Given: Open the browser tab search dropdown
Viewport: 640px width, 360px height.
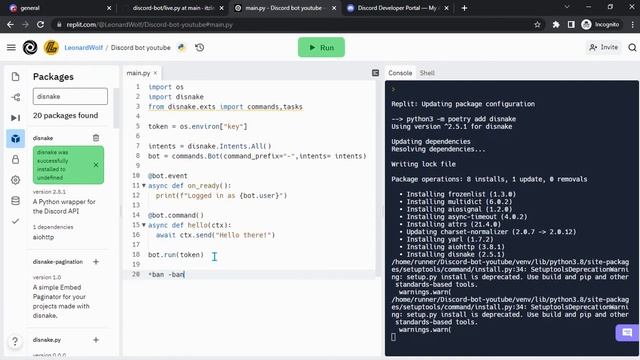Looking at the screenshot, I should 567,7.
